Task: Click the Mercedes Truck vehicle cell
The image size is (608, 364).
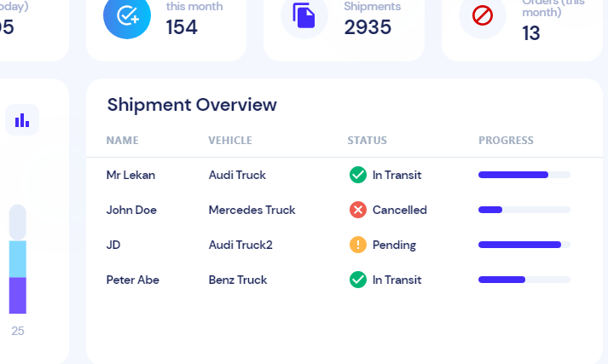Action: click(x=252, y=210)
